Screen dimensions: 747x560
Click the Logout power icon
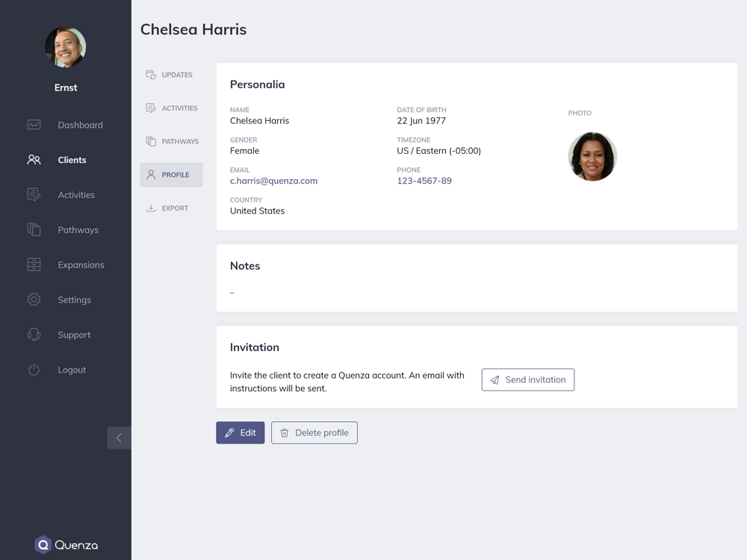point(34,370)
